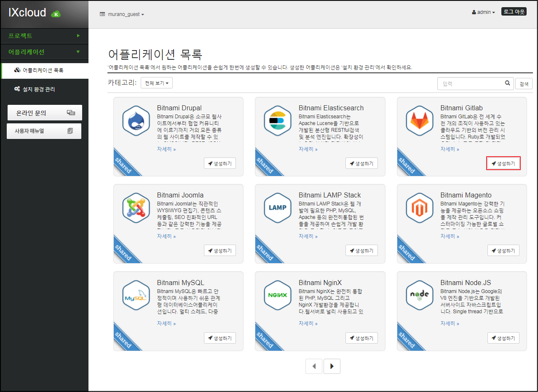Open the Bitnami Drupal logo icon
Screen dimensions: 538x392
pyautogui.click(x=136, y=121)
